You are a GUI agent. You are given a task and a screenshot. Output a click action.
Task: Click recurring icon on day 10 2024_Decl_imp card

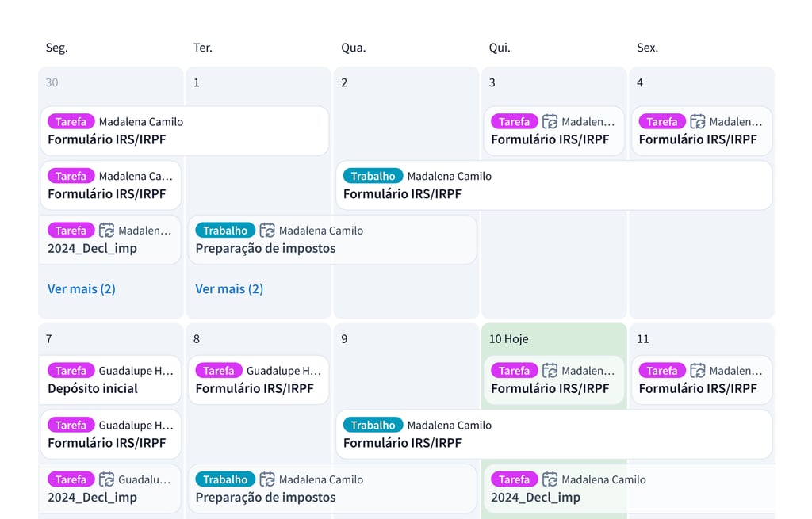point(550,479)
